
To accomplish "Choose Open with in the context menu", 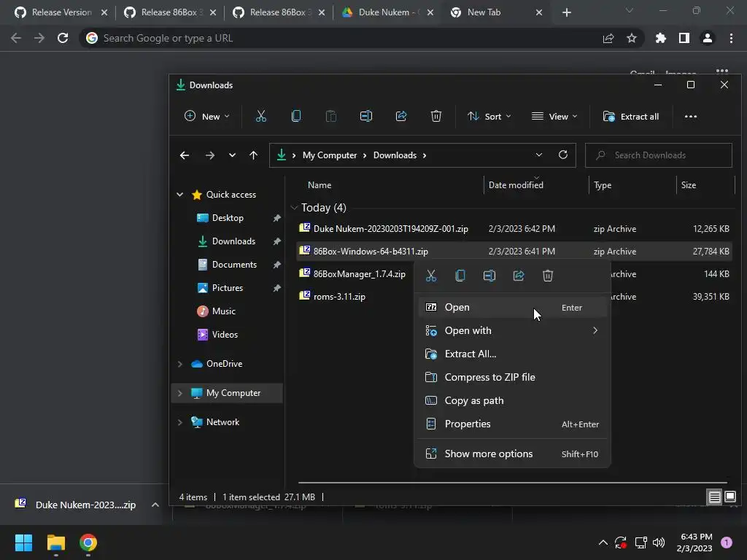I will coord(513,330).
